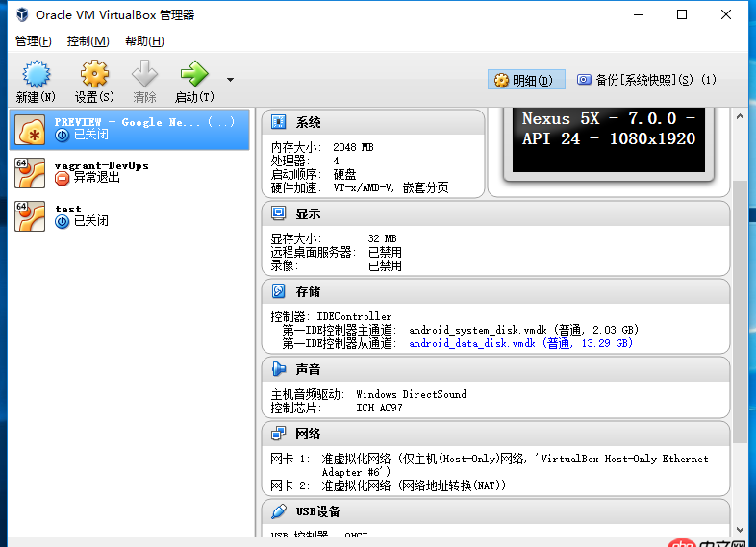Click the 存储 section disk icon
Viewport: 756px width, 547px height.
(278, 290)
